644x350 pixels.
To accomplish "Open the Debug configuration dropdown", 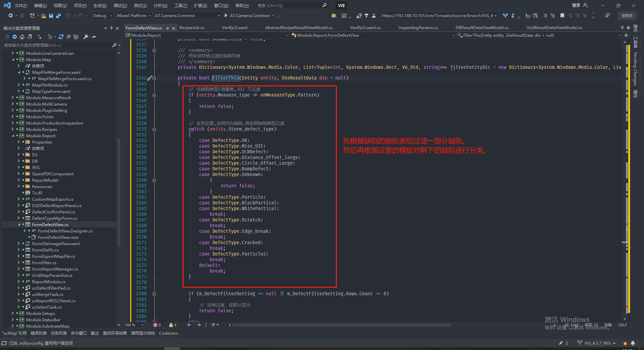I will coord(102,16).
